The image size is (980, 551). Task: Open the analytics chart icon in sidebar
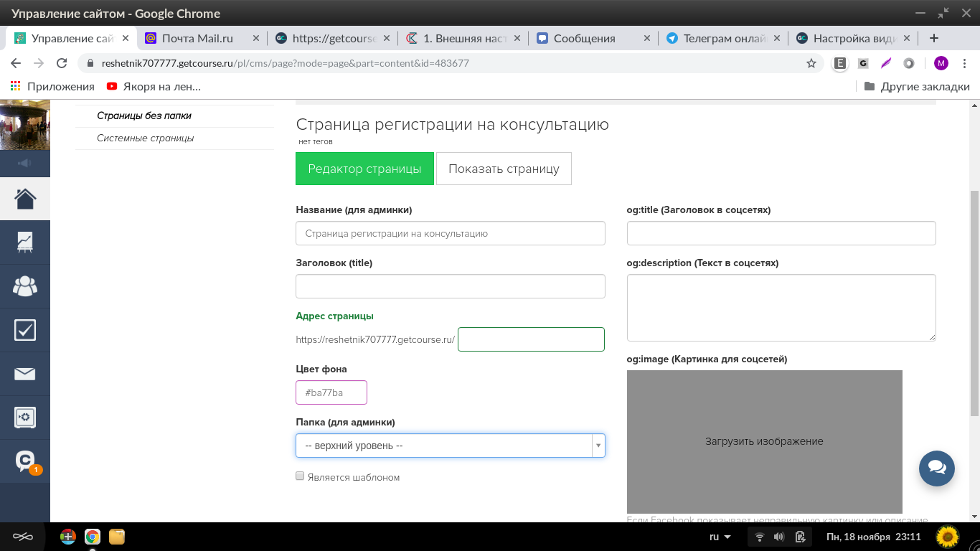25,242
